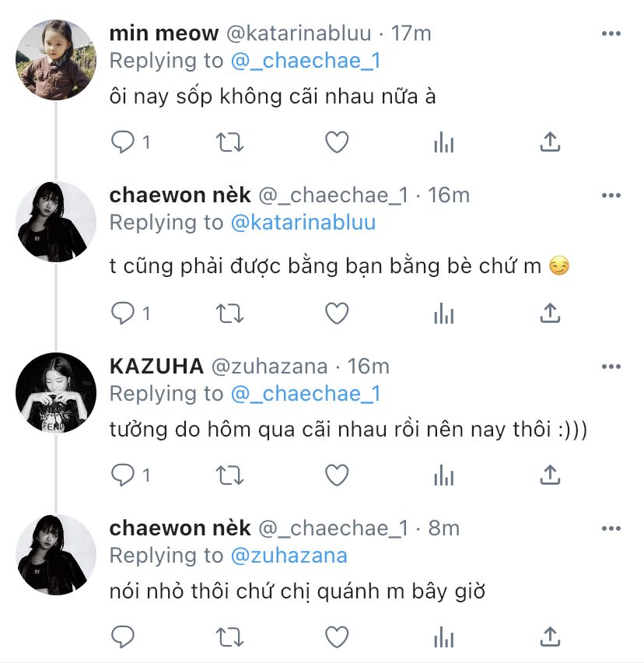Open the min meow display name

(x=163, y=33)
